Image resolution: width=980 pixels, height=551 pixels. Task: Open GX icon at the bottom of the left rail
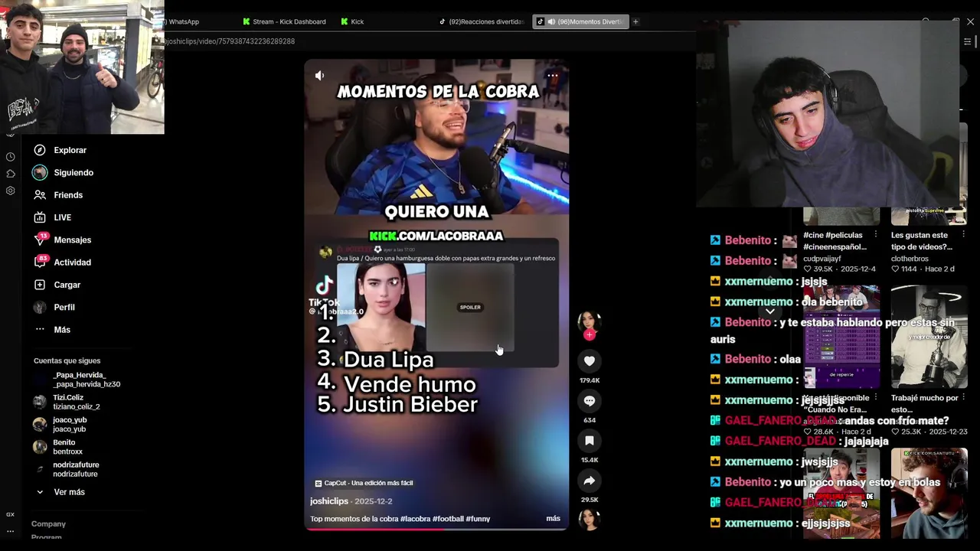(x=11, y=514)
